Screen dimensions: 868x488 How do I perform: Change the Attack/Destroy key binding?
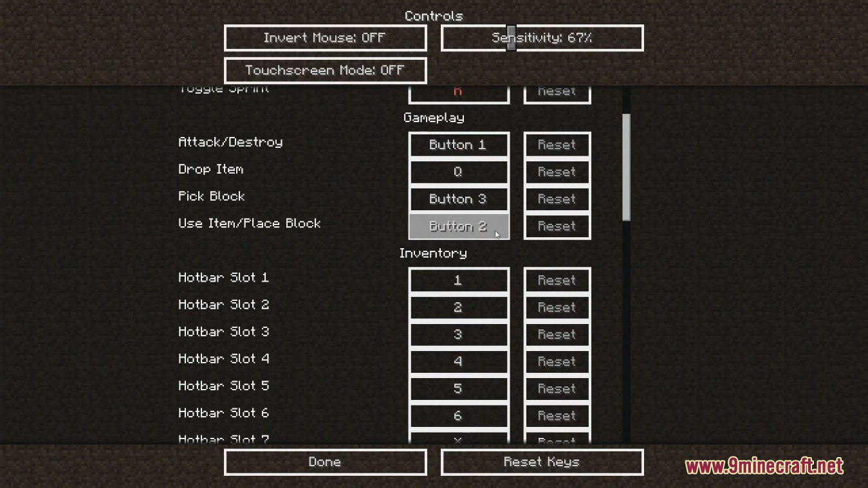click(x=459, y=145)
